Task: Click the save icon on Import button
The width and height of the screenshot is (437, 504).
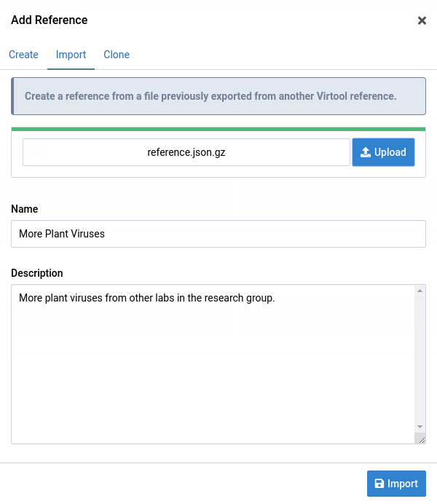Action: [379, 484]
